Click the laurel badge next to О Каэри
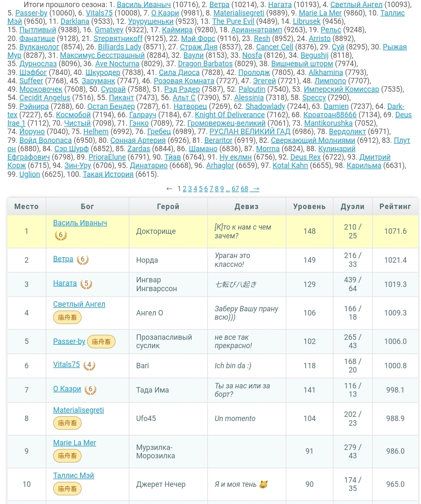421x504 pixels. (90, 390)
